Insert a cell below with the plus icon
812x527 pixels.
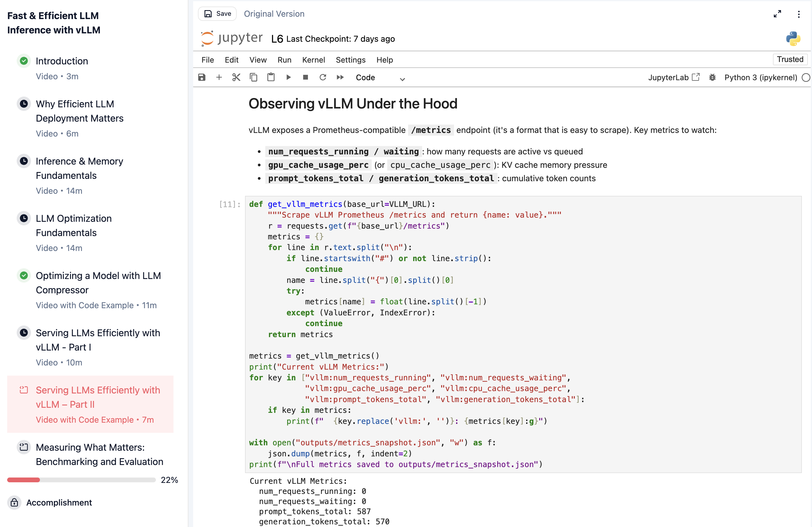click(219, 77)
